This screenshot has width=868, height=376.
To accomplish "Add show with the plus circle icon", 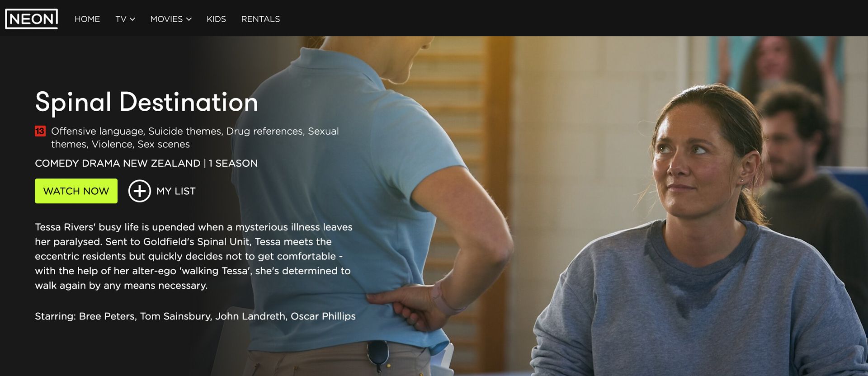I will 139,191.
